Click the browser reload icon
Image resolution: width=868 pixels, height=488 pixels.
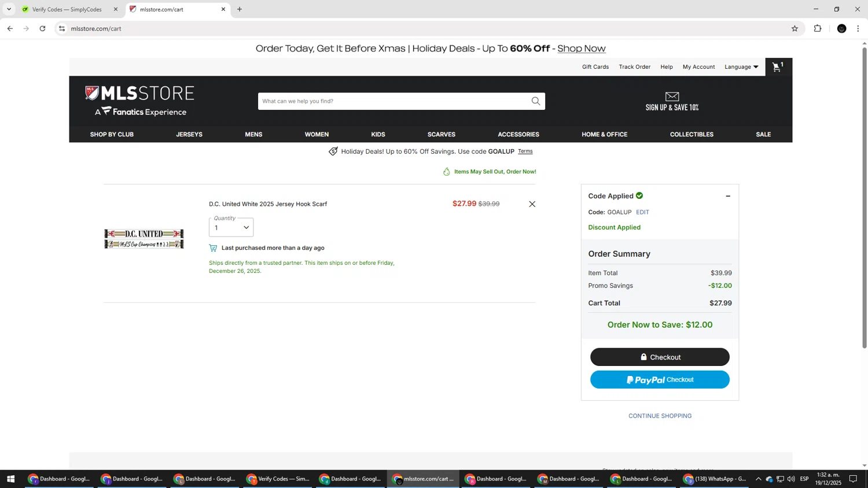pyautogui.click(x=42, y=28)
